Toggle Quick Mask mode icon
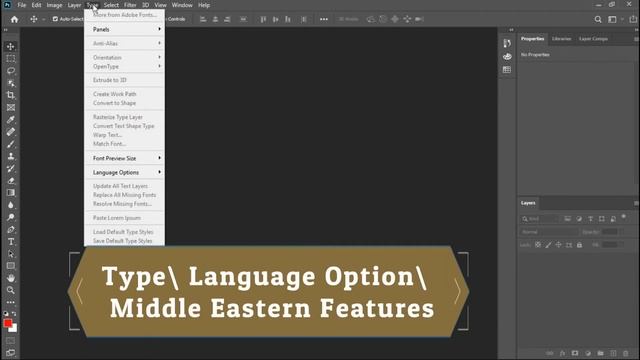Viewport: 640px width, 360px height. pyautogui.click(x=11, y=341)
